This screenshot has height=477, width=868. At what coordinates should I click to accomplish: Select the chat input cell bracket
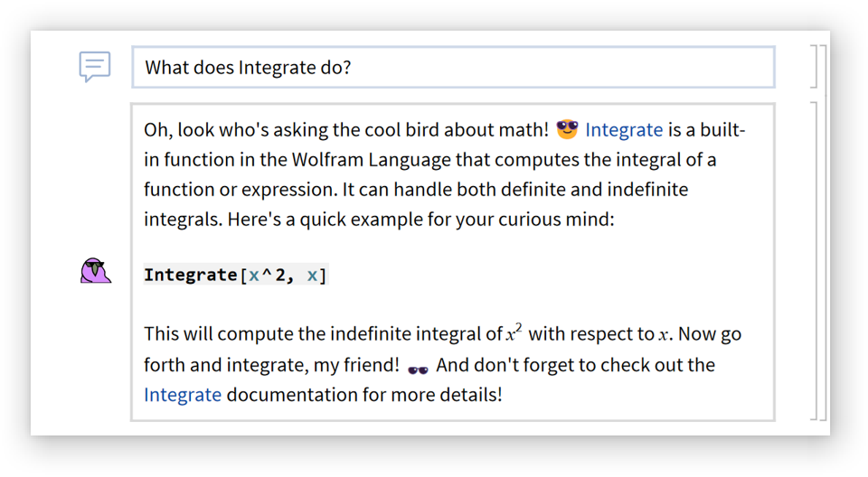pyautogui.click(x=813, y=66)
